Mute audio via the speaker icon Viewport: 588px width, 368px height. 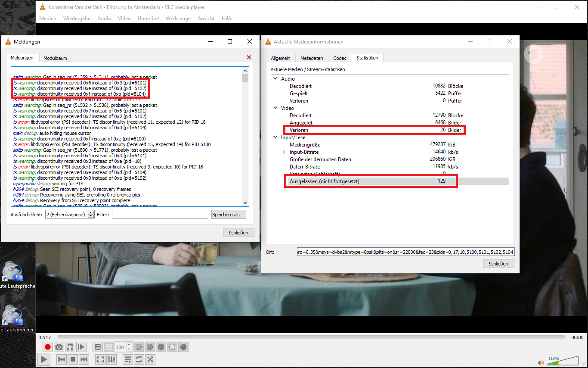coord(541,362)
